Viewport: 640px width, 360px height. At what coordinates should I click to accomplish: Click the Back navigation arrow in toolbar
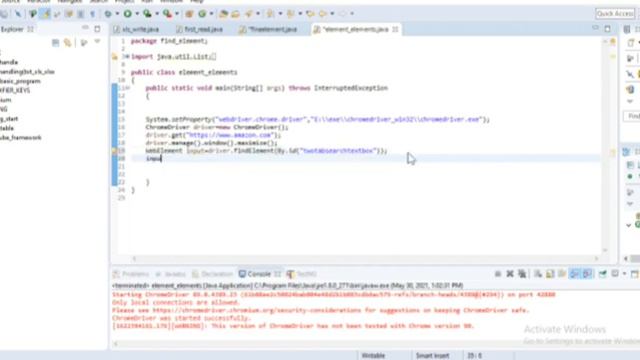[322, 14]
